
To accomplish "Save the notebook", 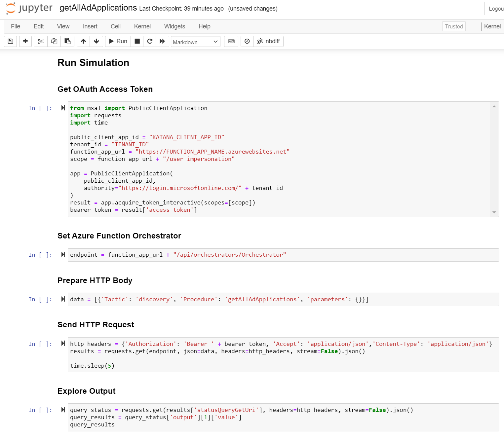I will pyautogui.click(x=10, y=41).
